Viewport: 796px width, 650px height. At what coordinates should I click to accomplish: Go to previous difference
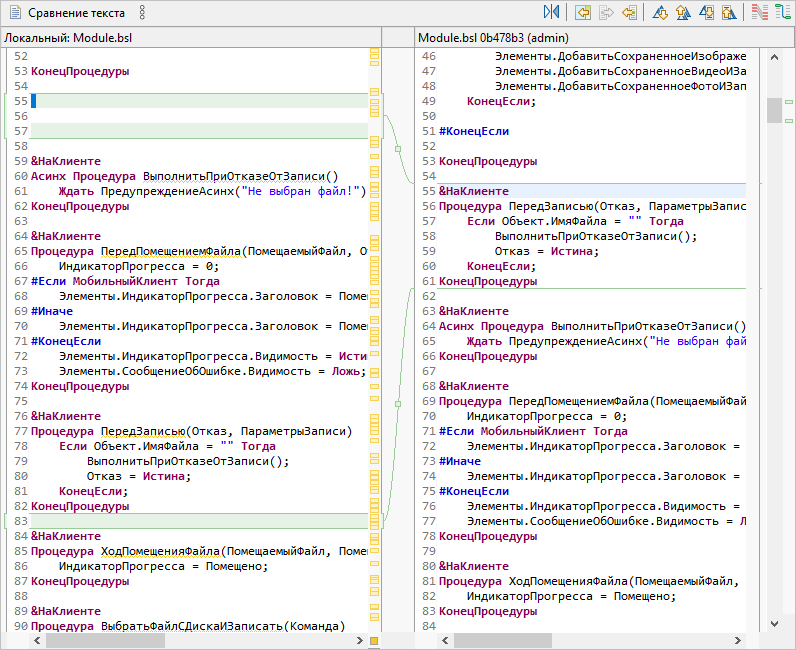click(683, 13)
